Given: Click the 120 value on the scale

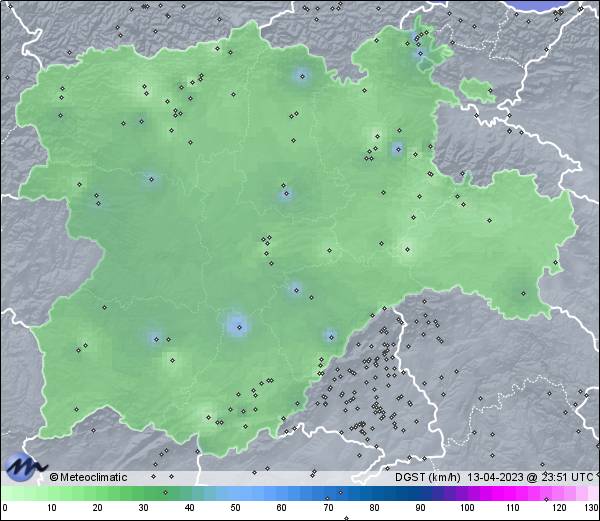Looking at the screenshot, I should 559,508.
